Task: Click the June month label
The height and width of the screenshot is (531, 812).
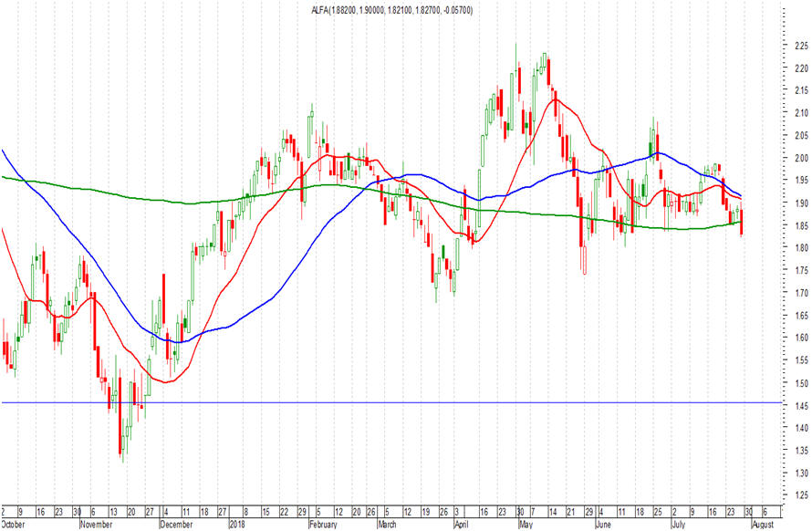Action: pos(603,525)
